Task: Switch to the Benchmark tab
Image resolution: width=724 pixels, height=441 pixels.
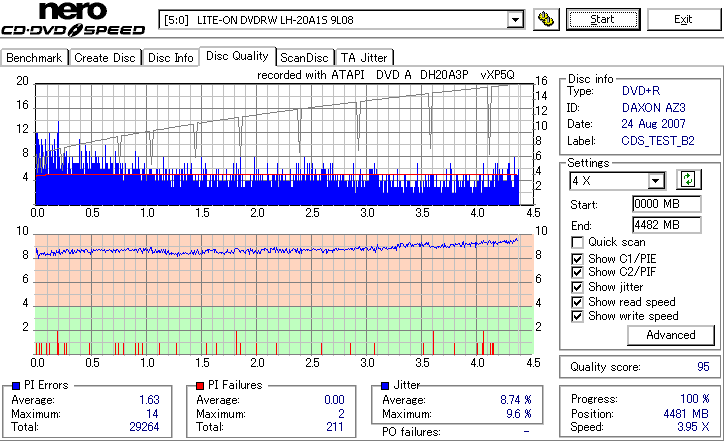Action: (x=34, y=58)
